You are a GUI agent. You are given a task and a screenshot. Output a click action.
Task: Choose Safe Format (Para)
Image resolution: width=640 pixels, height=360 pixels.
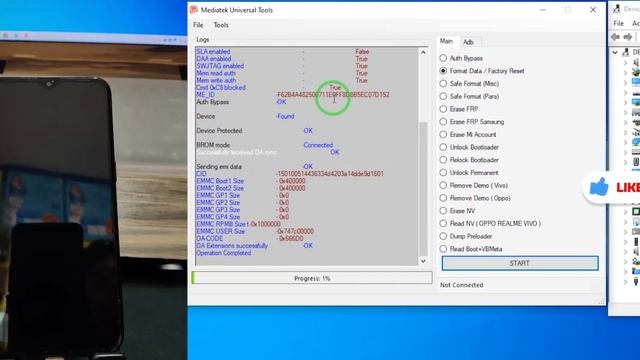tap(469, 96)
